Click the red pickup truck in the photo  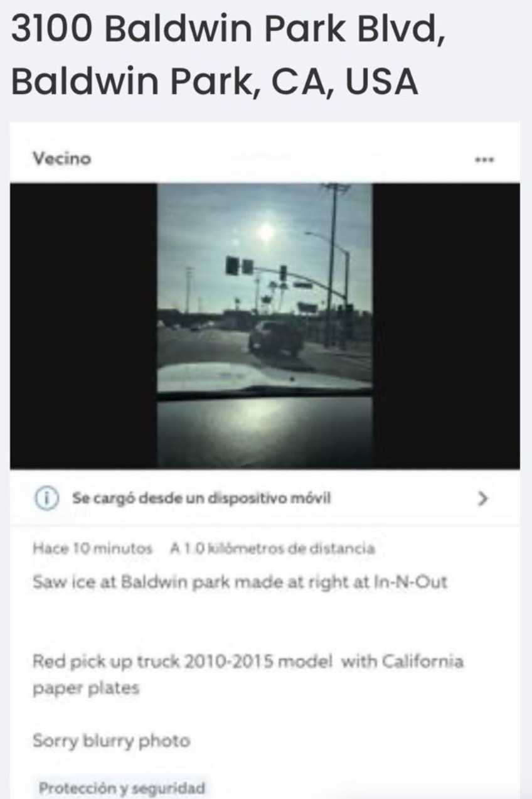[x=276, y=338]
